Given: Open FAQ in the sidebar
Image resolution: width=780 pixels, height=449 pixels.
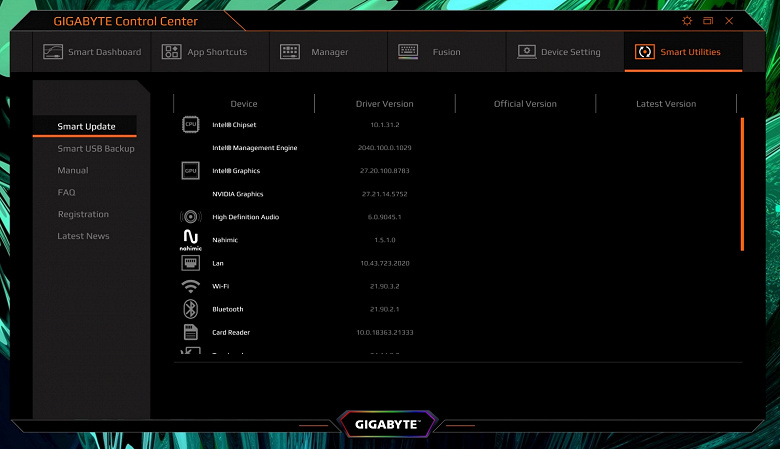Looking at the screenshot, I should [66, 192].
